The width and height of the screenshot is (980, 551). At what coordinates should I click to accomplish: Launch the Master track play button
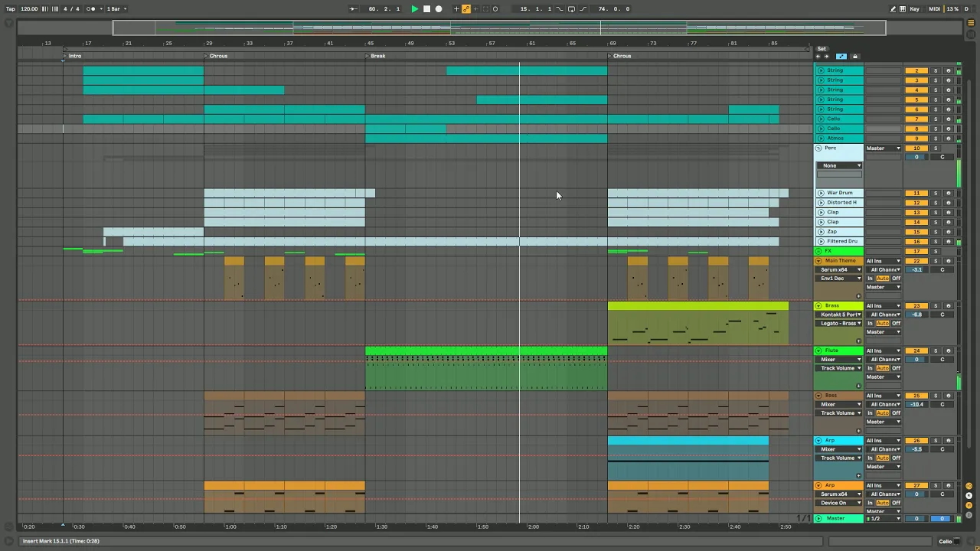[x=818, y=518]
